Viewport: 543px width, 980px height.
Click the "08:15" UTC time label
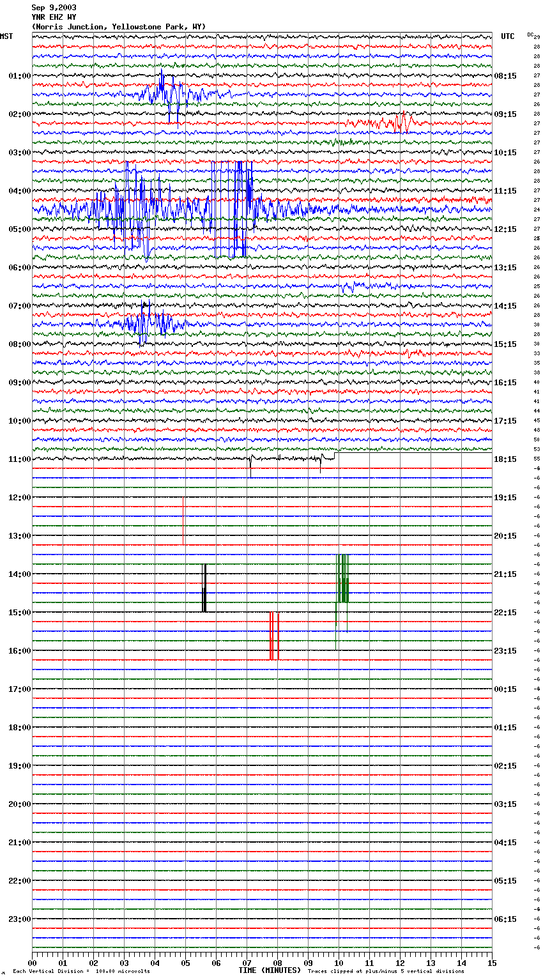(x=505, y=76)
